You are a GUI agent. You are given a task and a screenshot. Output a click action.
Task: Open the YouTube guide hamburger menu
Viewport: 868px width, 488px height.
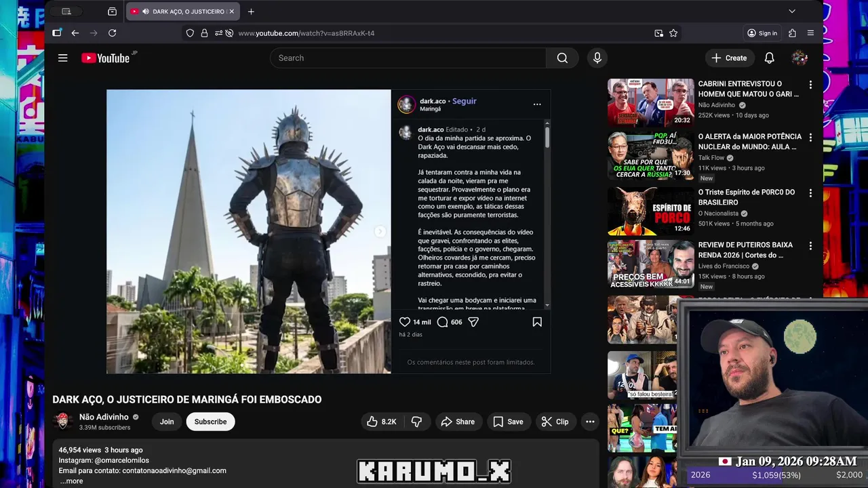(62, 58)
